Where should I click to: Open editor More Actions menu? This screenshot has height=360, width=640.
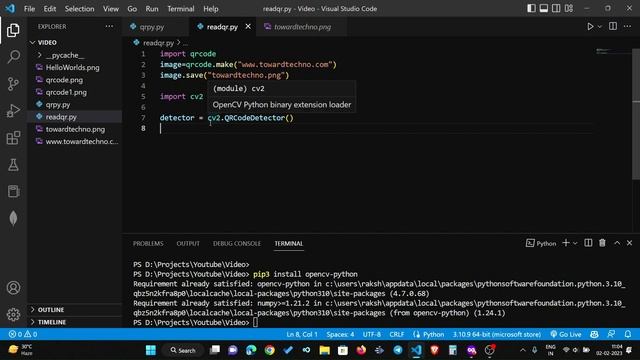(x=627, y=27)
